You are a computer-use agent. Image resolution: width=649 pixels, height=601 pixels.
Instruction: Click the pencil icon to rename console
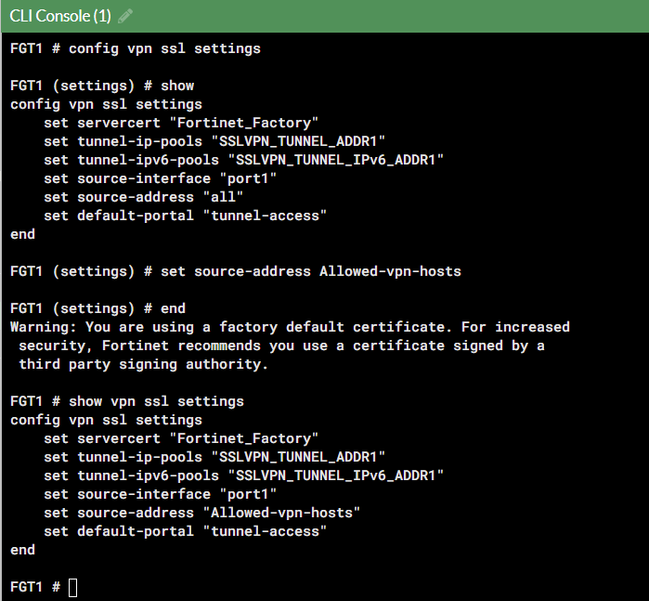(125, 16)
